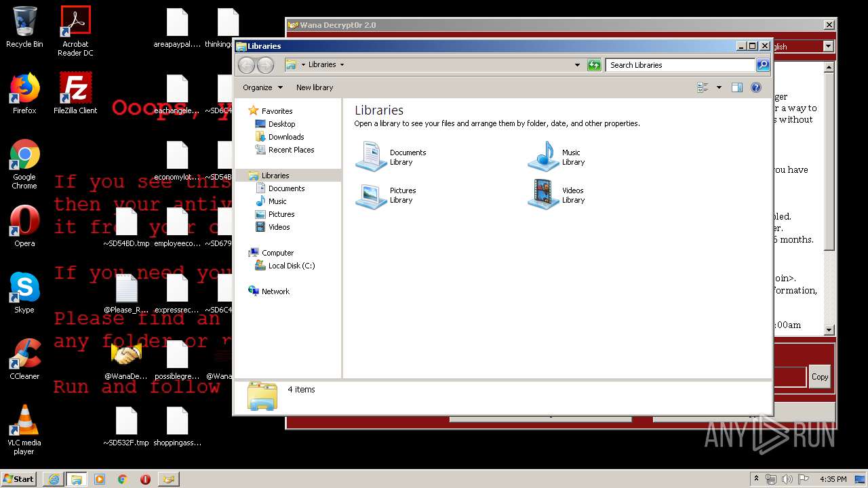Expand the view options dropdown arrow
The width and height of the screenshot is (868, 488).
719,87
